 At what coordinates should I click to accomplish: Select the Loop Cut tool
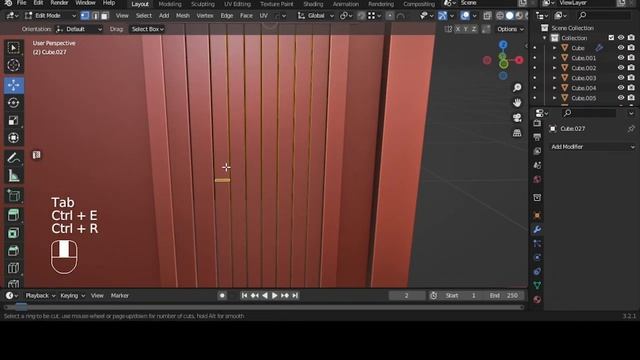(13, 268)
